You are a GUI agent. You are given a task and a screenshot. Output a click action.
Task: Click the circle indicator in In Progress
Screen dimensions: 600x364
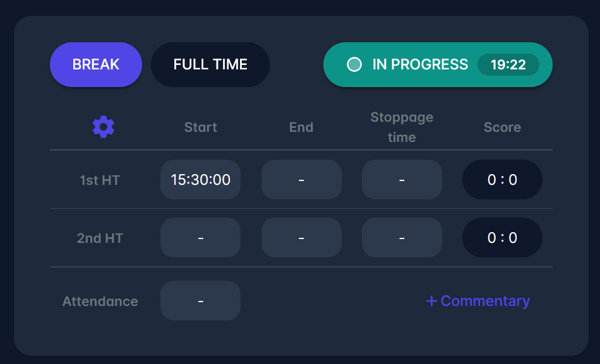(x=354, y=64)
